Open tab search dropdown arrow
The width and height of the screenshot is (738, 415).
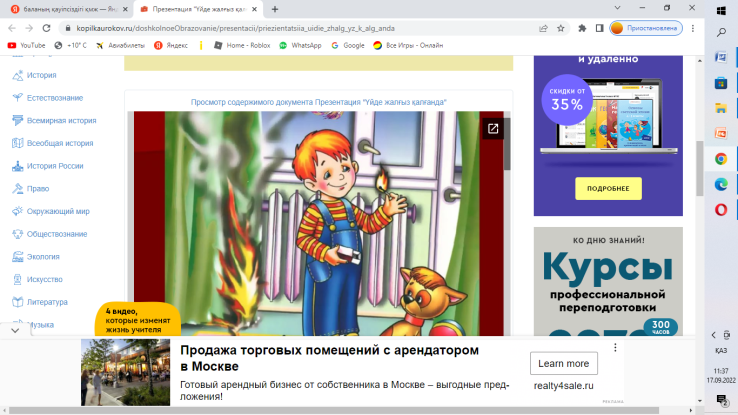click(x=618, y=8)
